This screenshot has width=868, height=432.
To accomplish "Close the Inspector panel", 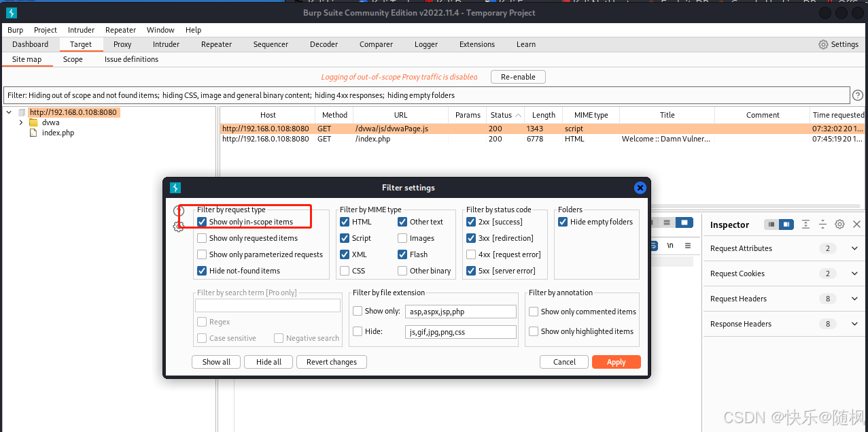I will 856,225.
